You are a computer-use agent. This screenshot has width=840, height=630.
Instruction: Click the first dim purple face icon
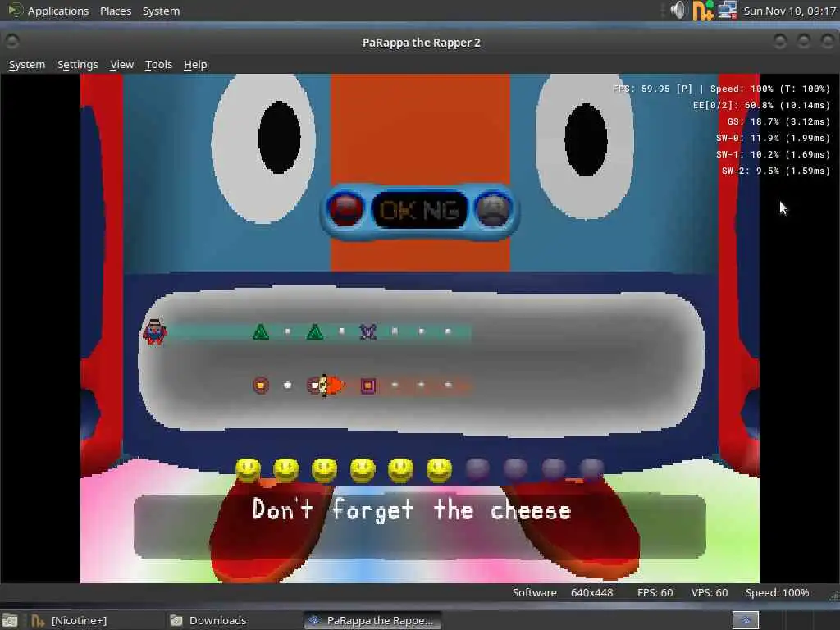pyautogui.click(x=477, y=468)
